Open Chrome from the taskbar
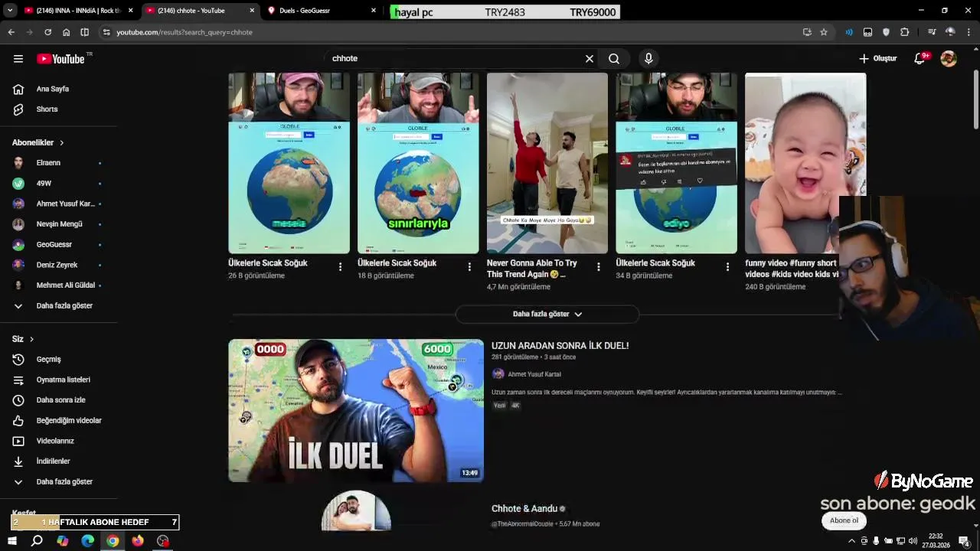Viewport: 980px width, 551px height. pos(113,541)
